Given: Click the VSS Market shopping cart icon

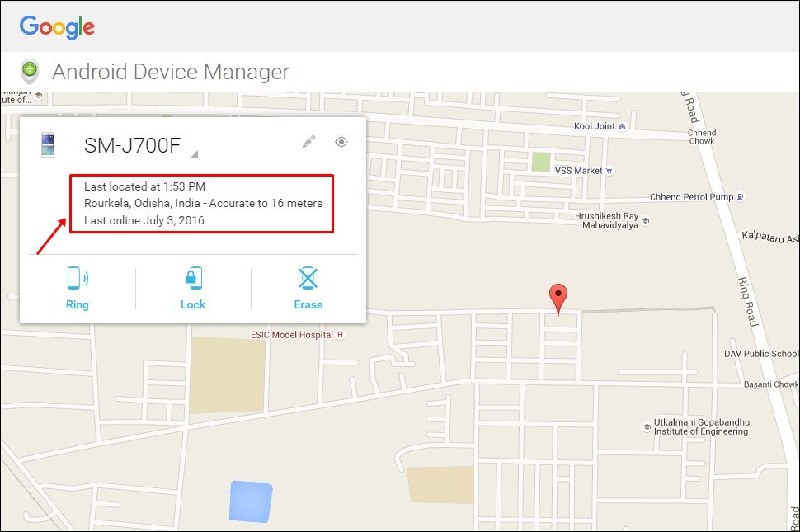Looking at the screenshot, I should (609, 171).
